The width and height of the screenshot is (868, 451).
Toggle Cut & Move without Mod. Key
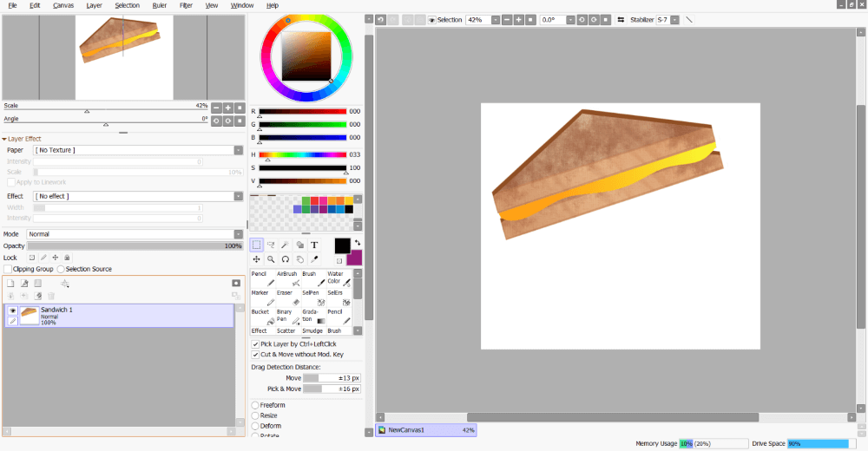click(x=255, y=355)
